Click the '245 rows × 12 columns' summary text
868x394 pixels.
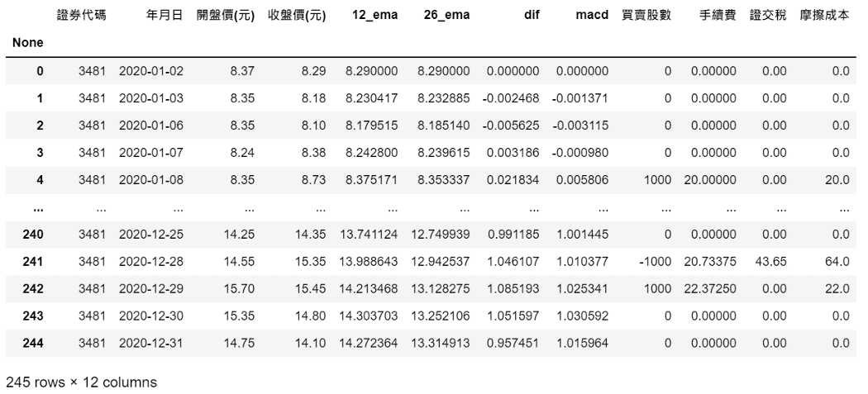(81, 382)
